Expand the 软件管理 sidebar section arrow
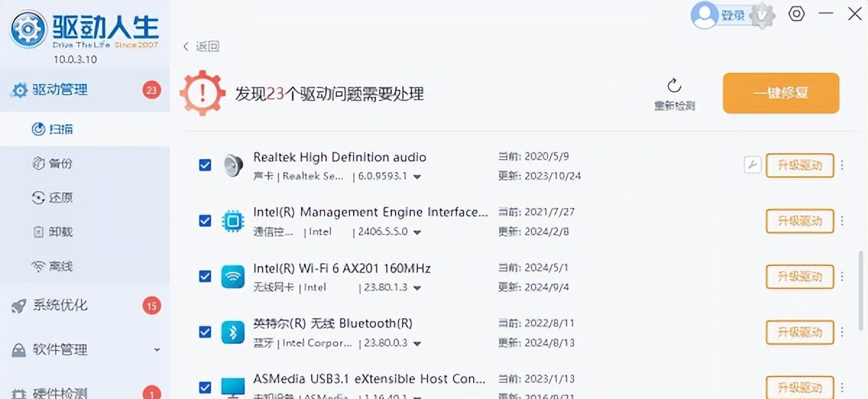Viewport: 868px width, 399px height. tap(157, 351)
